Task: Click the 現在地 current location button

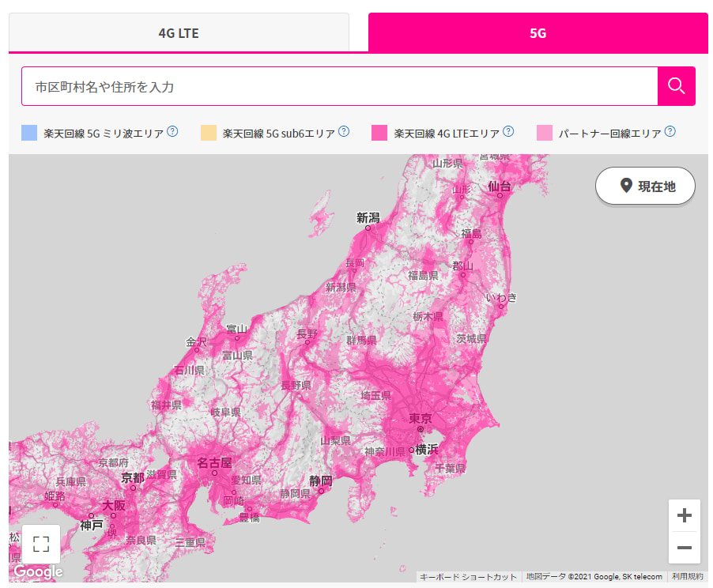Action: 645,186
